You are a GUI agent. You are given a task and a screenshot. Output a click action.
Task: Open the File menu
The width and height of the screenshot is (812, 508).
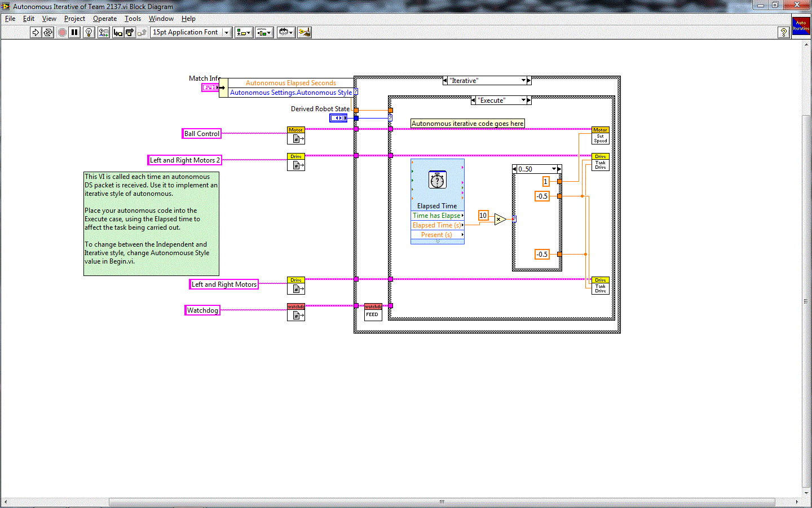click(10, 19)
